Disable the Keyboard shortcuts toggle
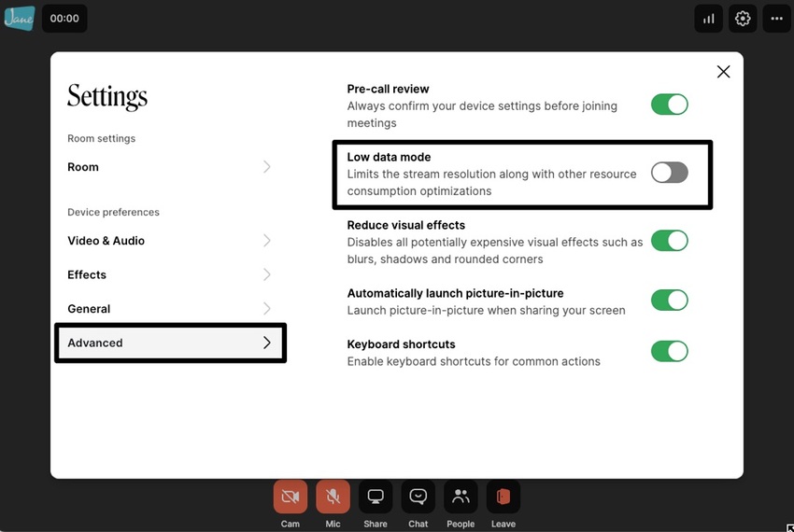Screen dimensions: 794x532 669,351
